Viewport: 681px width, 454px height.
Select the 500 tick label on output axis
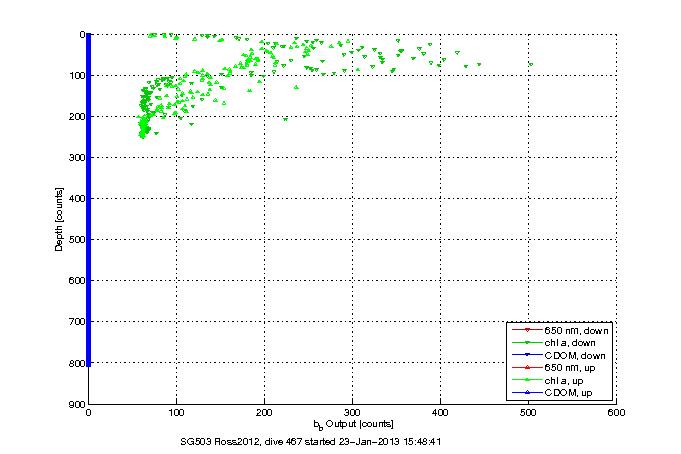[528, 413]
